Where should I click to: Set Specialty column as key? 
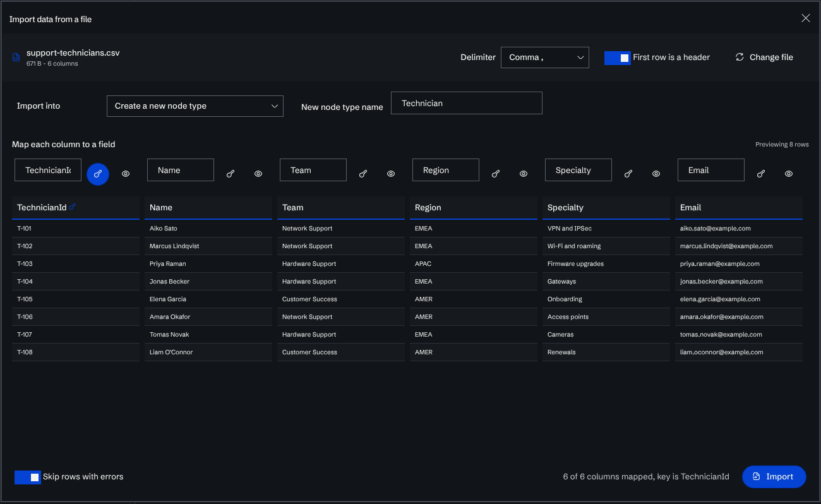pos(628,174)
